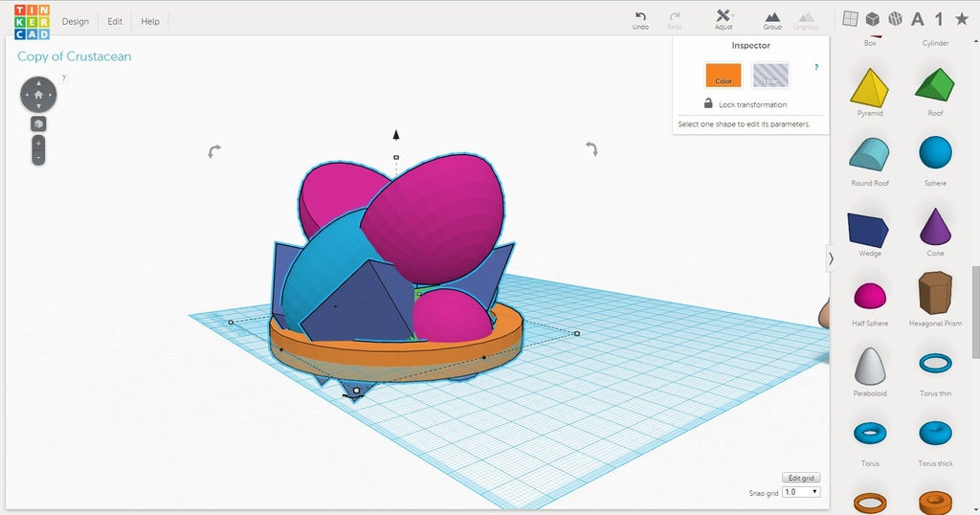Image resolution: width=980 pixels, height=515 pixels.
Task: Toggle Lock transformation
Action: tap(745, 103)
